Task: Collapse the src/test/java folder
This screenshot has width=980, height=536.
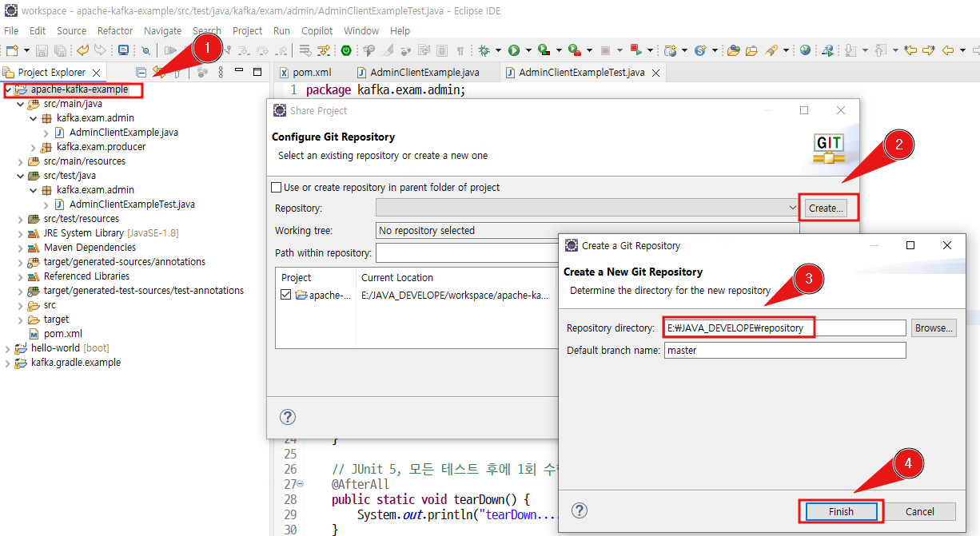Action: click(21, 176)
